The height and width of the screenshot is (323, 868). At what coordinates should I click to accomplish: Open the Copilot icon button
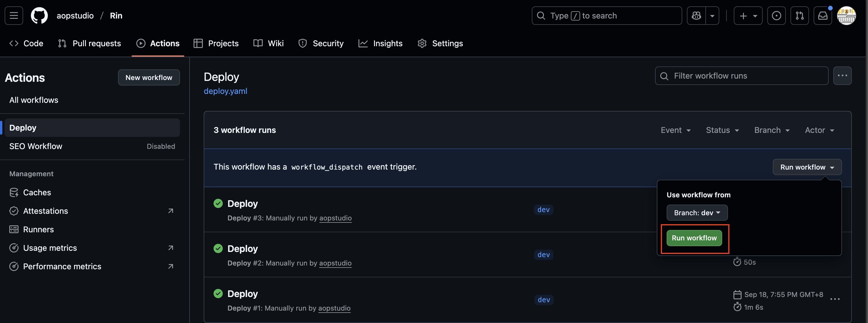(696, 16)
